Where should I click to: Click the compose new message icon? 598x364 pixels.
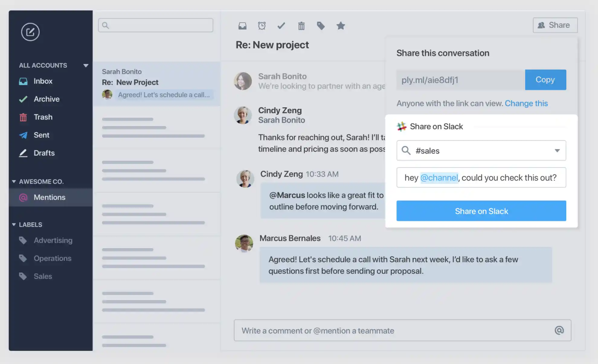click(30, 32)
